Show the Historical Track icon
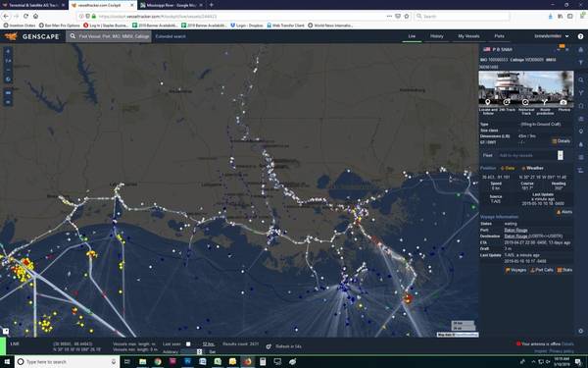The width and height of the screenshot is (588, 368). pos(525,102)
